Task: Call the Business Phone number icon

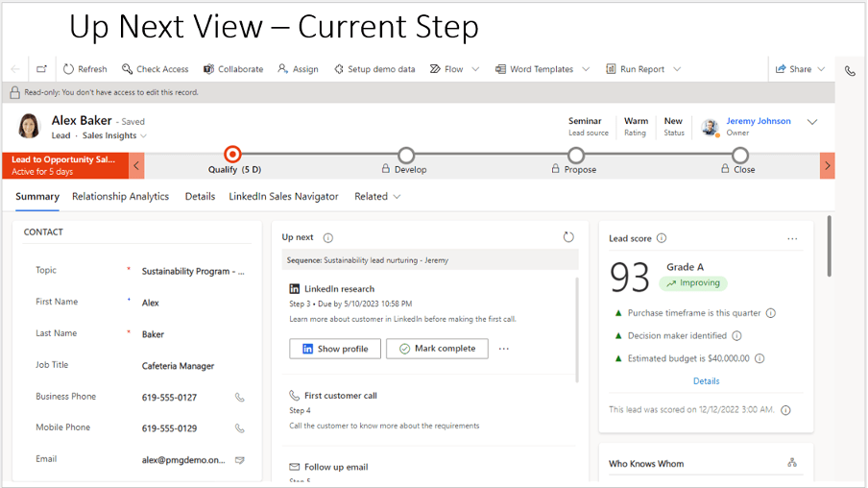Action: pyautogui.click(x=240, y=397)
